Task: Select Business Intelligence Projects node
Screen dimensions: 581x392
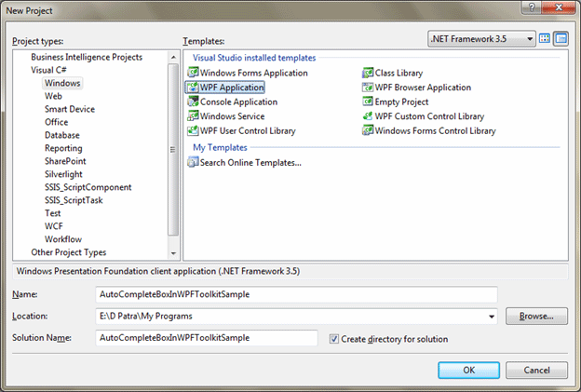Action: coord(88,57)
